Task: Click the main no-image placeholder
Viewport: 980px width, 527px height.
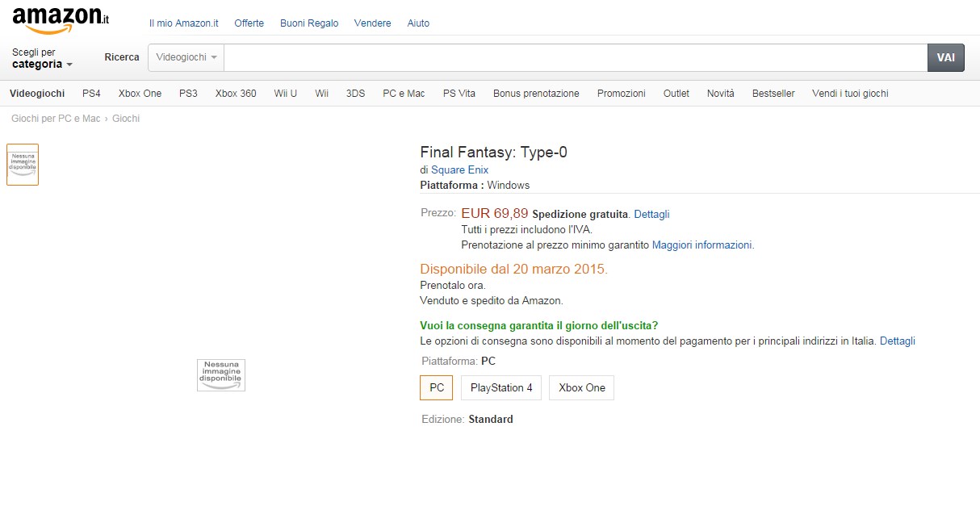Action: tap(221, 375)
